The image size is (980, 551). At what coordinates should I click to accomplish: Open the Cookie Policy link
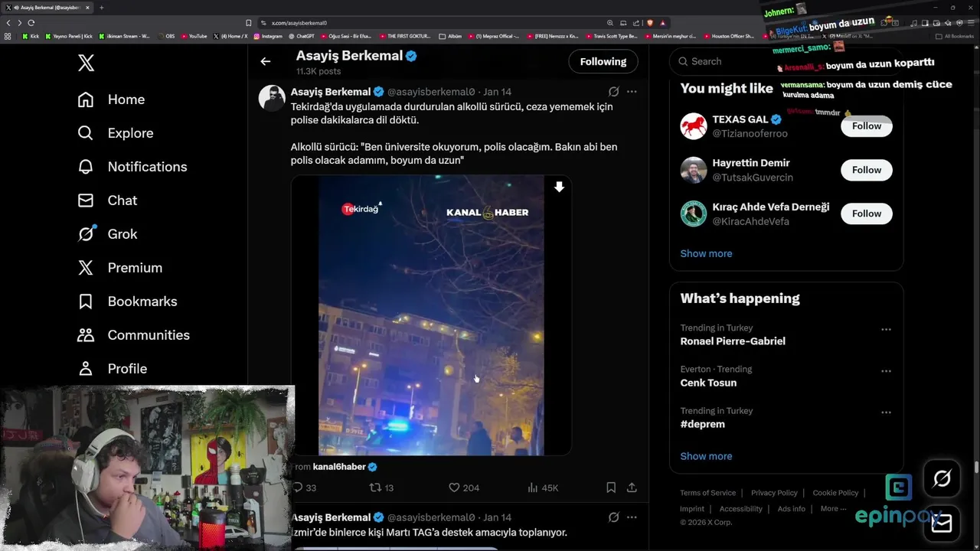[x=835, y=493]
